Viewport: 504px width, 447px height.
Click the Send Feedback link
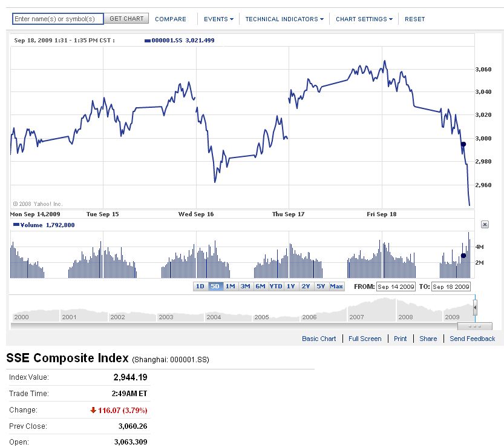(x=472, y=339)
